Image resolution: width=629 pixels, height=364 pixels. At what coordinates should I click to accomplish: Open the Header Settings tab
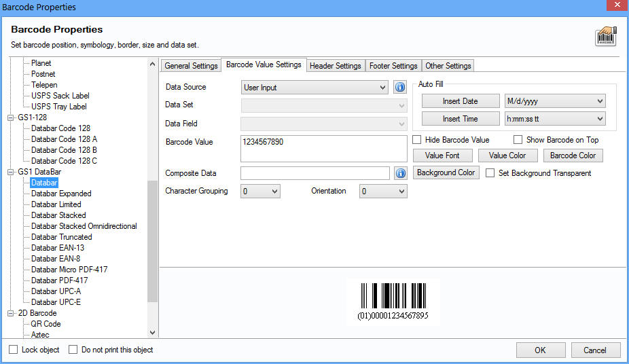[336, 66]
